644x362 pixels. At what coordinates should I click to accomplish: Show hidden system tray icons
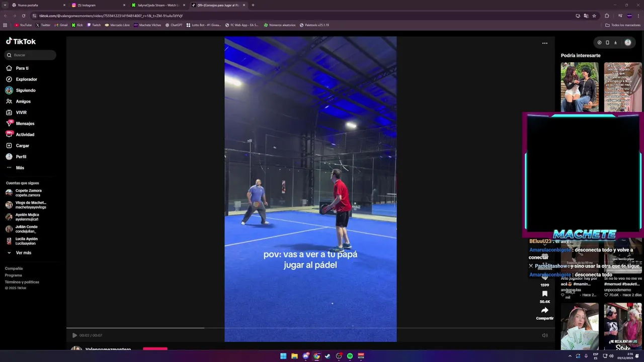pyautogui.click(x=570, y=356)
